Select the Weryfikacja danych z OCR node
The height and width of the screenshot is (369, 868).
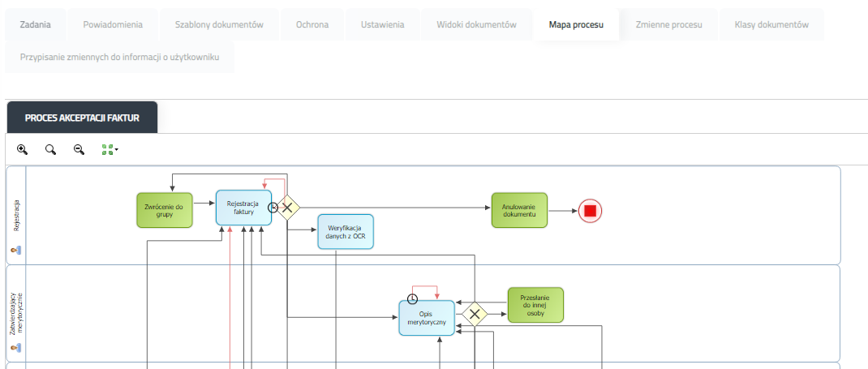(346, 232)
